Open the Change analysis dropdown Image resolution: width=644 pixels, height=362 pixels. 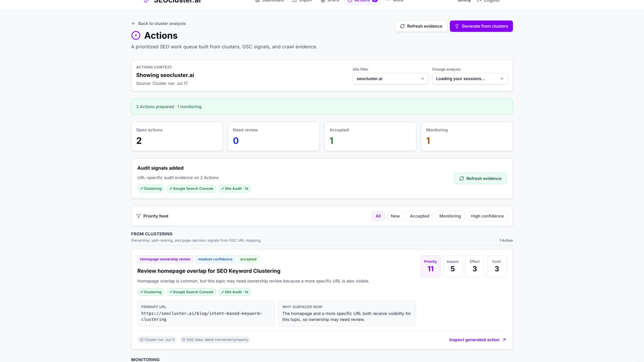point(470,78)
